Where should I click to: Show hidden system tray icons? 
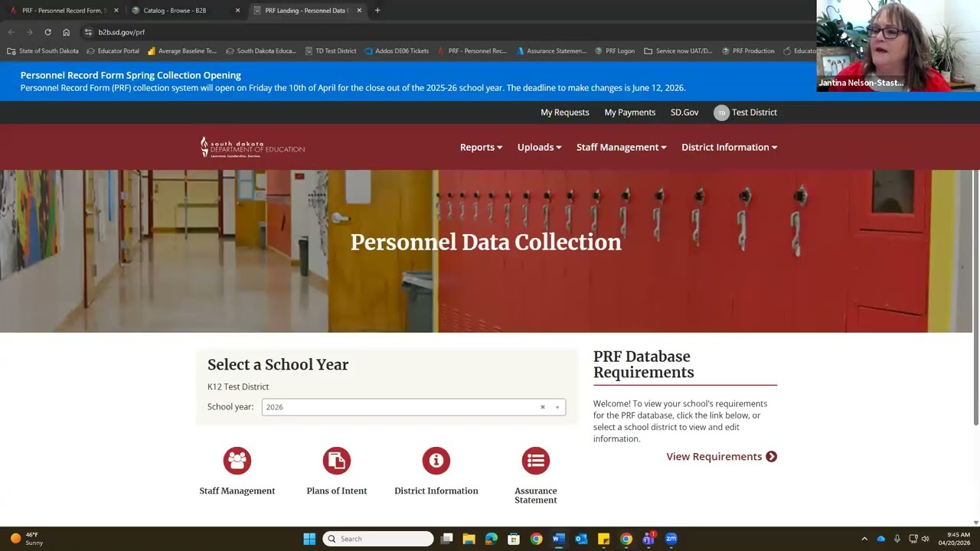pyautogui.click(x=864, y=539)
